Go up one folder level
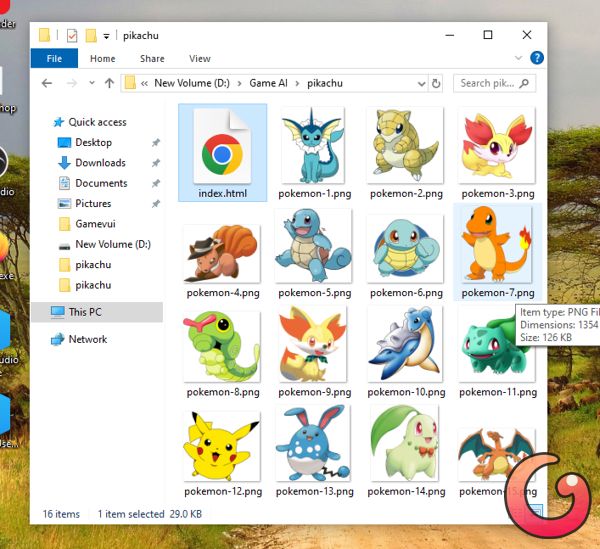 (x=109, y=83)
